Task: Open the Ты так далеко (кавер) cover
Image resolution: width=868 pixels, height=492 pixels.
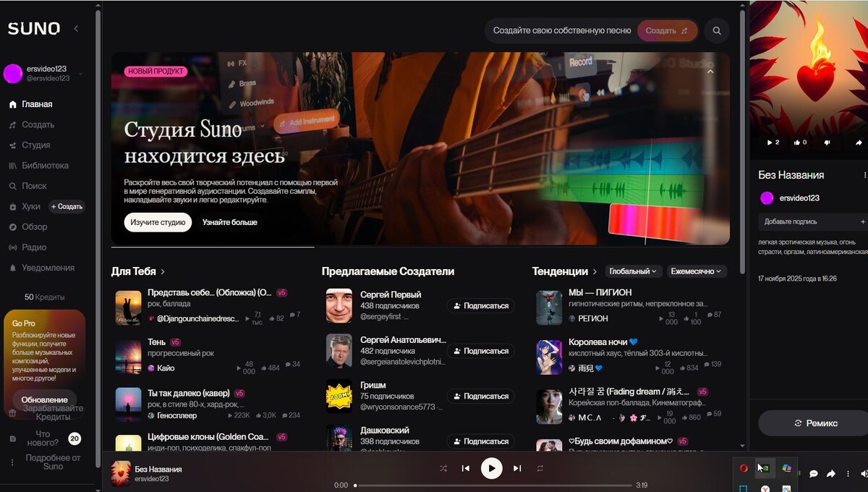Action: click(128, 404)
